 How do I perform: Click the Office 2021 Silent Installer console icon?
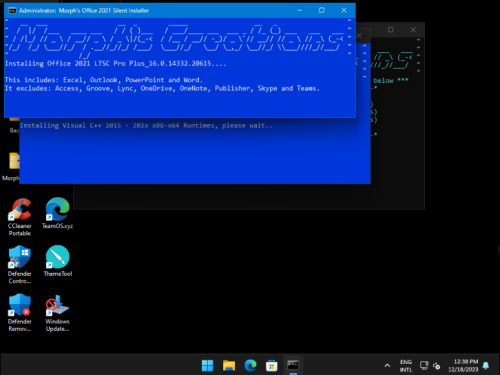pos(12,11)
